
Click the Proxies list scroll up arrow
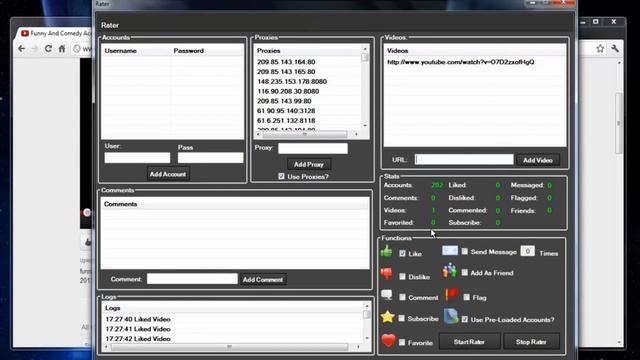click(x=365, y=49)
